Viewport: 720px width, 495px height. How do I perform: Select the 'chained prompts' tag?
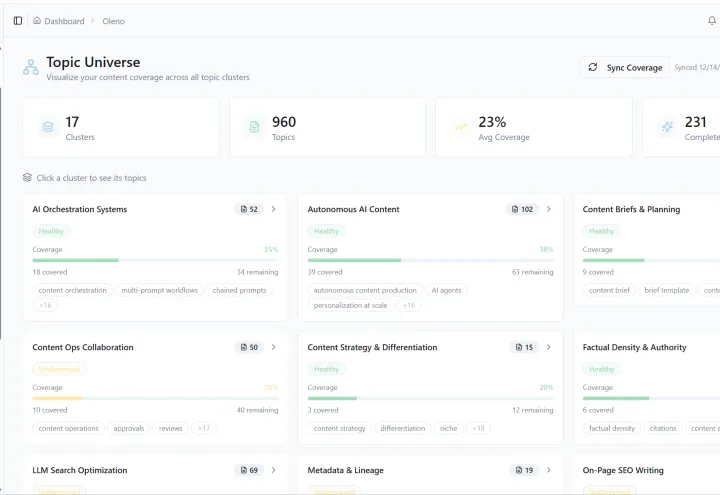tap(239, 290)
